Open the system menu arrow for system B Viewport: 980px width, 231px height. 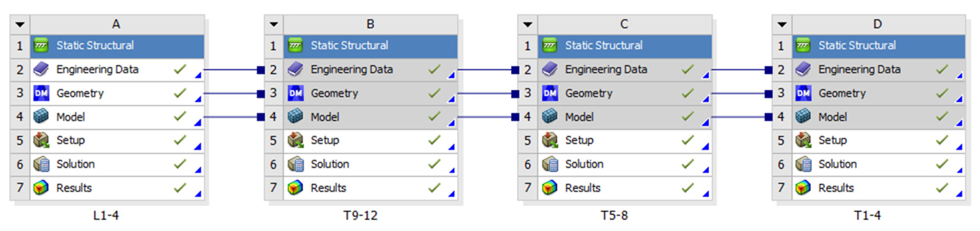[274, 25]
